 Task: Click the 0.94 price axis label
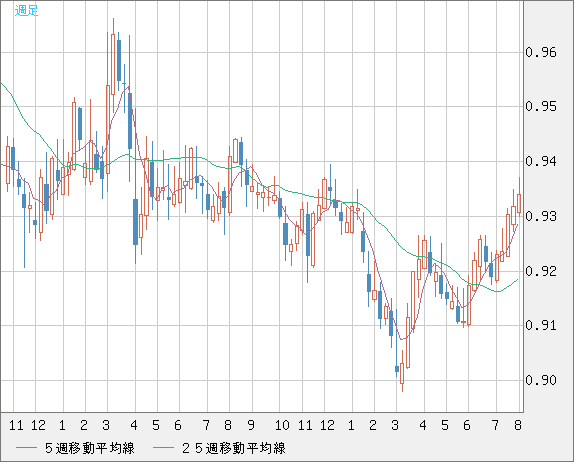pyautogui.click(x=541, y=161)
